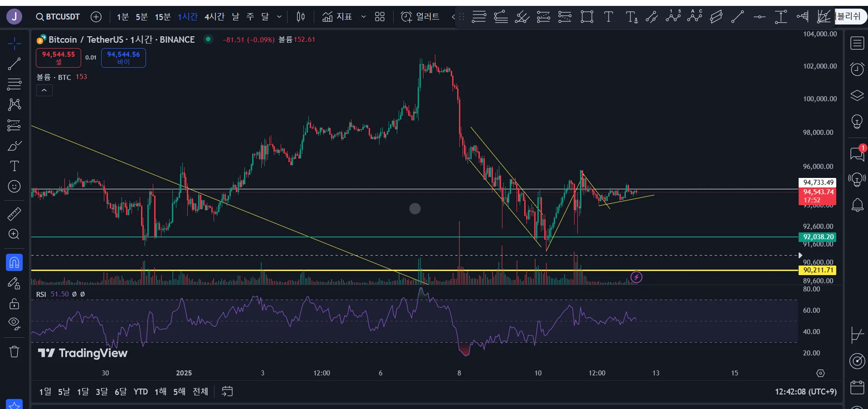Open the notifications bell panel
Viewport: 868px width, 409px height.
[x=857, y=205]
